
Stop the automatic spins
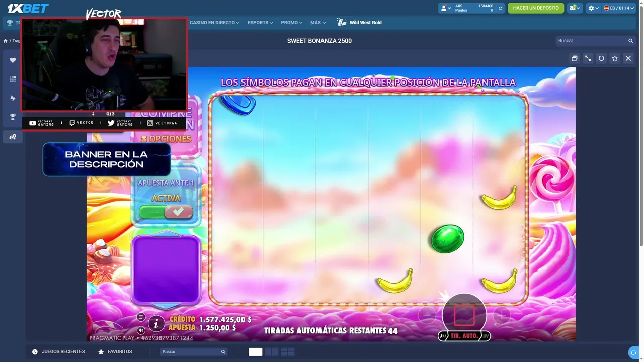point(464,315)
